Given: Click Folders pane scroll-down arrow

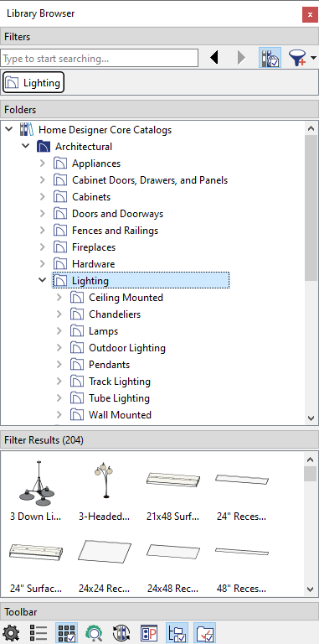Looking at the screenshot, I should coord(311,418).
